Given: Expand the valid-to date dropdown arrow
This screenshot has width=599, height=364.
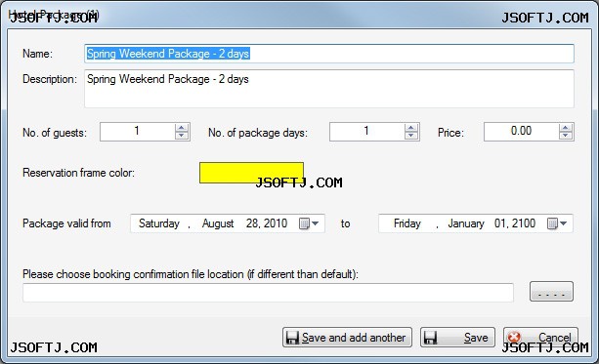Looking at the screenshot, I should [x=564, y=223].
